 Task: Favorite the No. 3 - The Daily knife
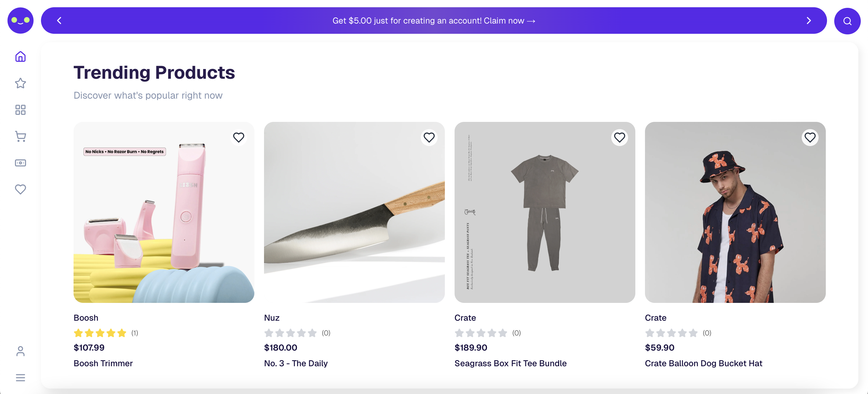point(429,137)
